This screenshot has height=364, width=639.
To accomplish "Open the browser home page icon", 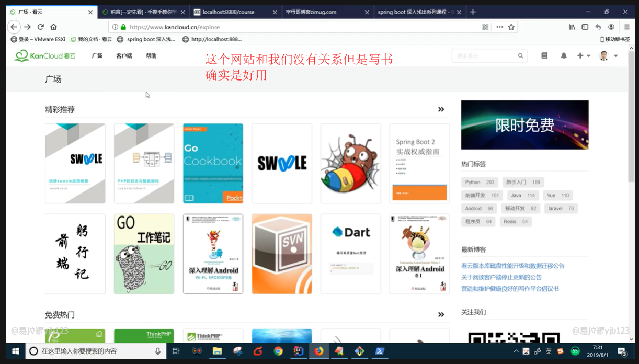I will pyautogui.click(x=53, y=27).
